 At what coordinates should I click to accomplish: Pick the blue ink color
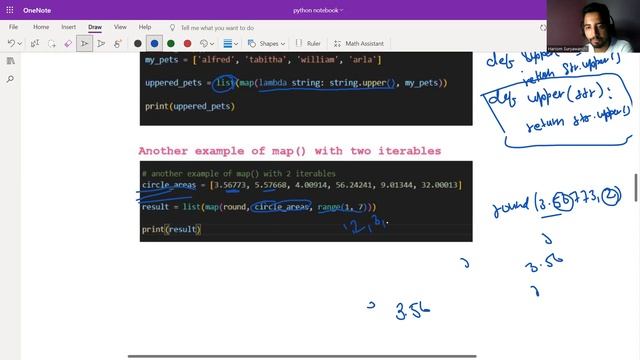point(154,43)
